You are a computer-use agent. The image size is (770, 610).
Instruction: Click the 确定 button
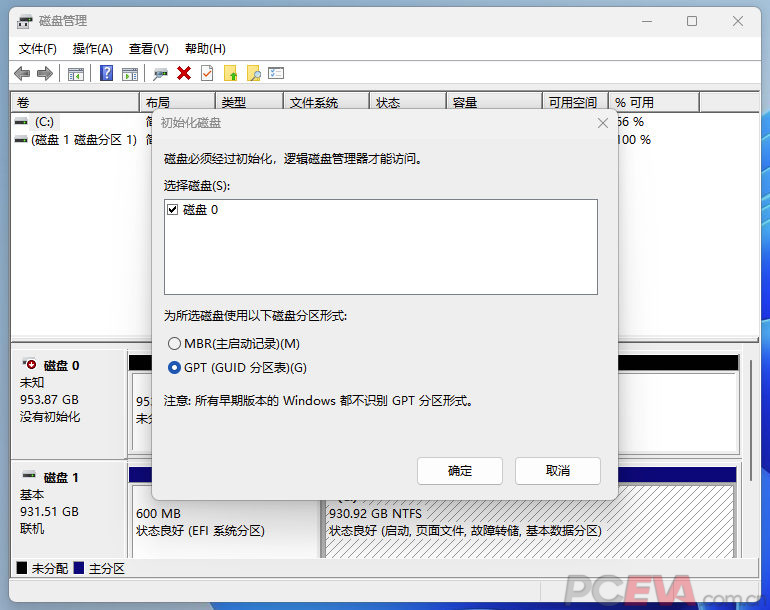459,471
